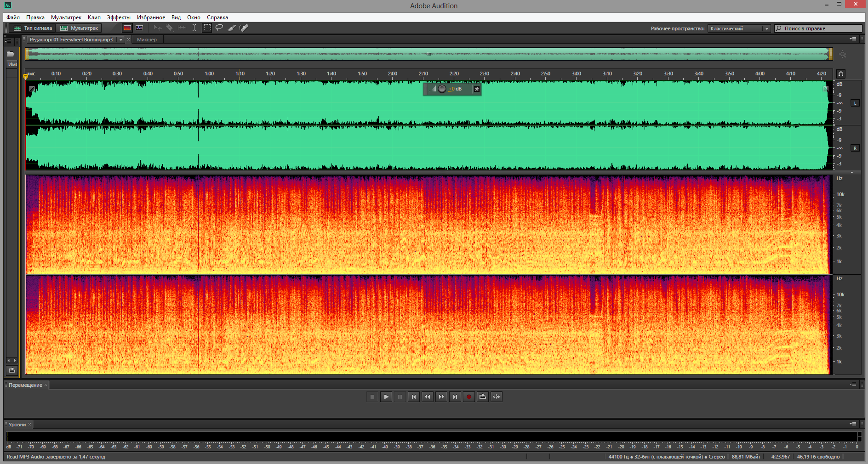The width and height of the screenshot is (868, 464).
Task: Open the editor file dropdown for Freewheel Burning.mp3
Action: click(x=121, y=40)
